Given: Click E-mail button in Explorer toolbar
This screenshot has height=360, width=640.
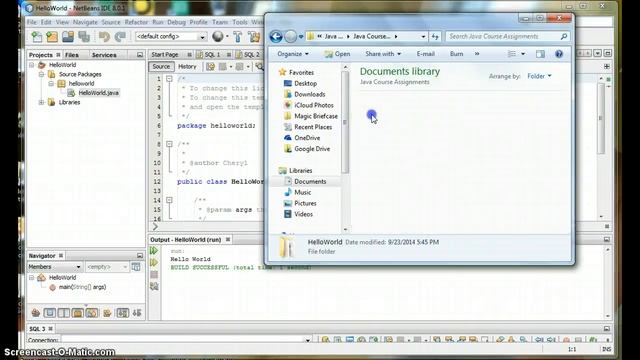Looking at the screenshot, I should point(425,54).
